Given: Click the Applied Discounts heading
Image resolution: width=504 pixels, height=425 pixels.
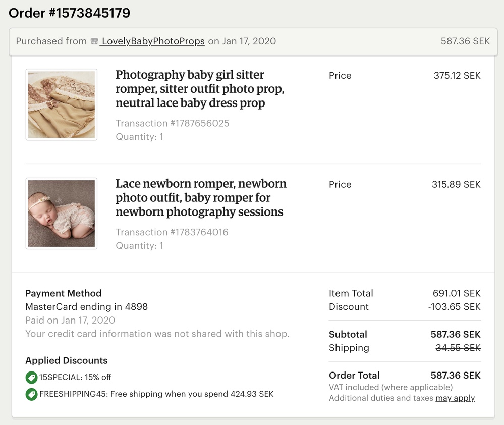Looking at the screenshot, I should [67, 360].
